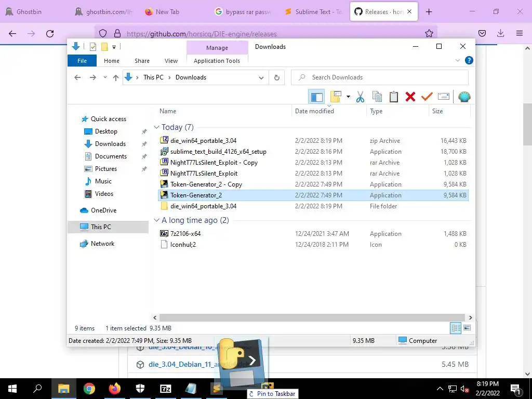The image size is (532, 399).
Task: Click the globe shell icon in toolbar
Action: [464, 97]
